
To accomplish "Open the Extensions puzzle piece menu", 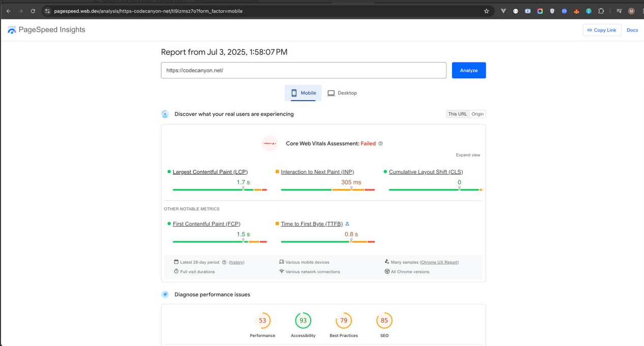I will click(601, 11).
